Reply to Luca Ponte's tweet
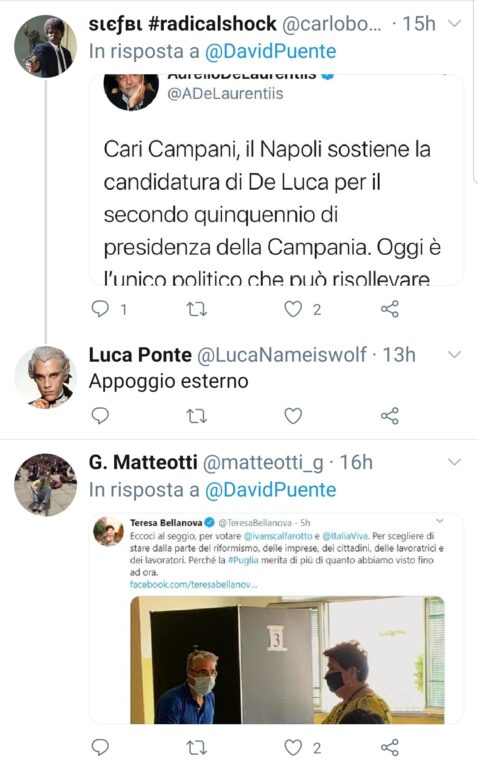 click(100, 416)
